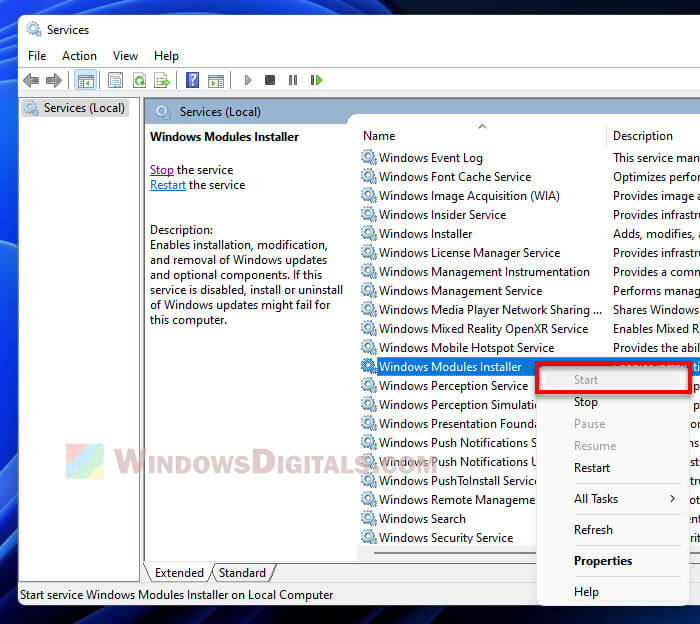Switch to the Extended tab

(179, 573)
